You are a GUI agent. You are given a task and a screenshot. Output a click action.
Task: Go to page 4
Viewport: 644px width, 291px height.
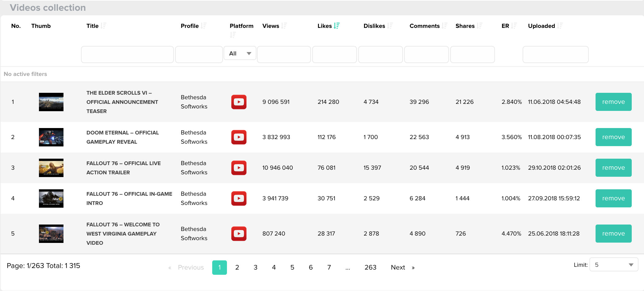274,267
